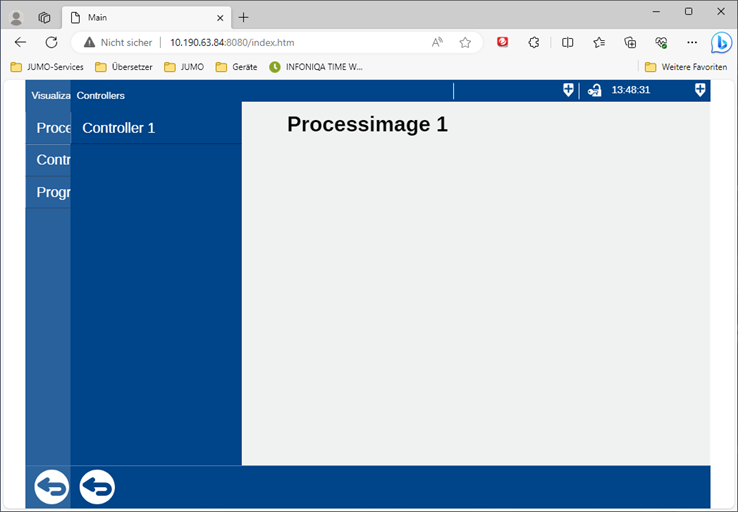Open a new browser tab
The image size is (738, 512).
pyautogui.click(x=244, y=17)
